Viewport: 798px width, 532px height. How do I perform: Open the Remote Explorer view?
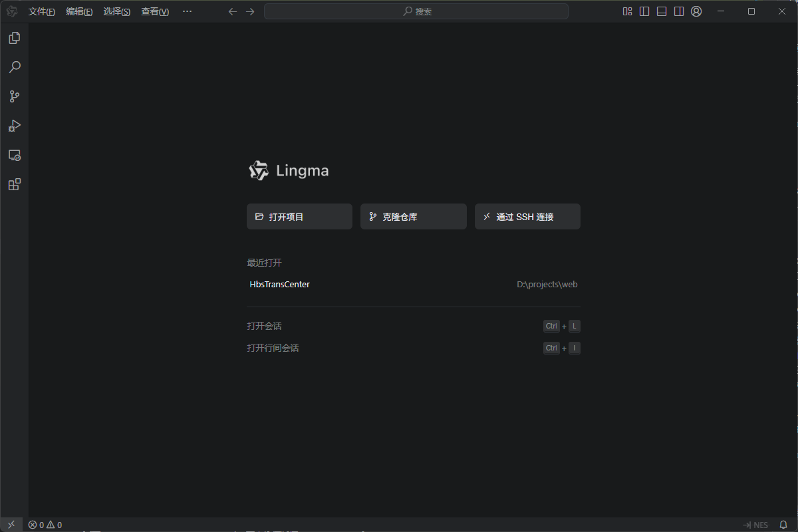[x=14, y=155]
